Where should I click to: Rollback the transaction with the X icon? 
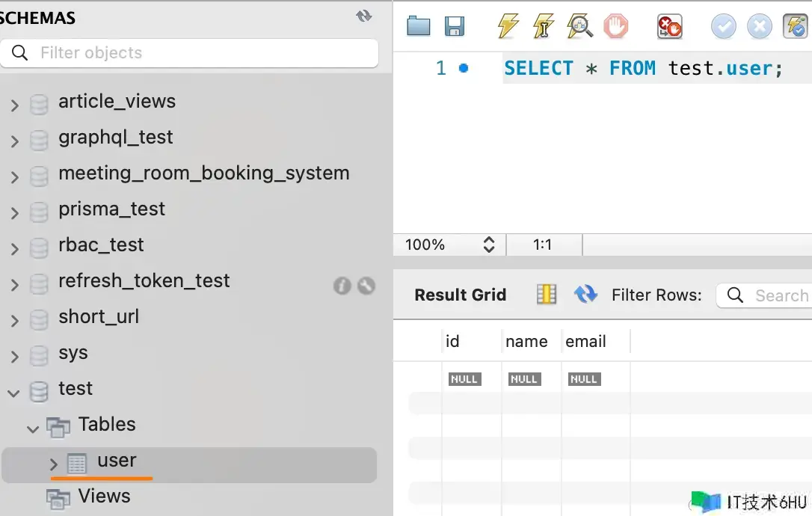click(x=759, y=27)
